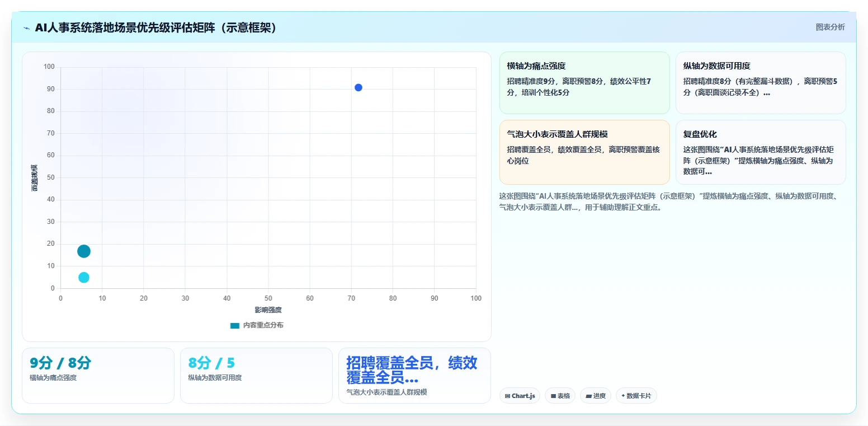The image size is (868, 426).
Task: Open the 复盘优化 info card
Action: tap(761, 152)
